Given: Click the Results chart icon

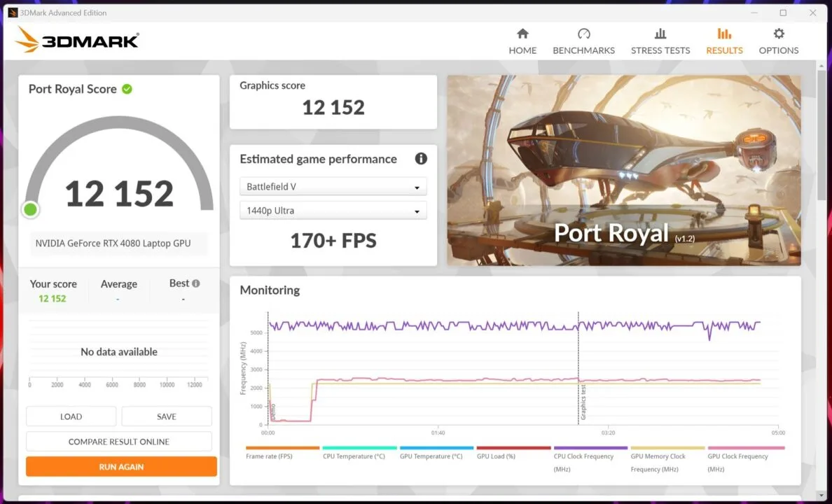Looking at the screenshot, I should [x=724, y=34].
